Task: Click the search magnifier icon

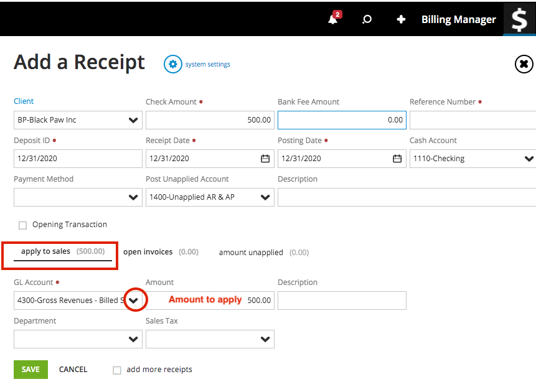Action: [x=367, y=19]
